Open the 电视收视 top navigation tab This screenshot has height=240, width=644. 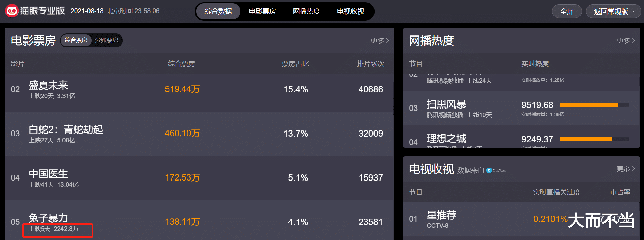pyautogui.click(x=351, y=11)
